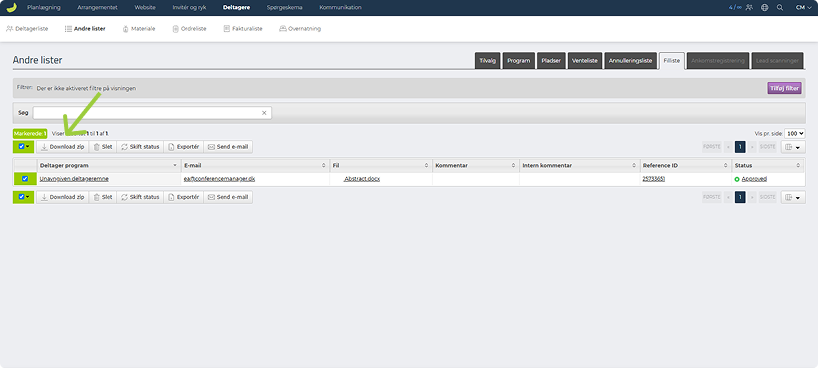Open the Abstract.docx file link
The height and width of the screenshot is (368, 818).
[x=362, y=179]
